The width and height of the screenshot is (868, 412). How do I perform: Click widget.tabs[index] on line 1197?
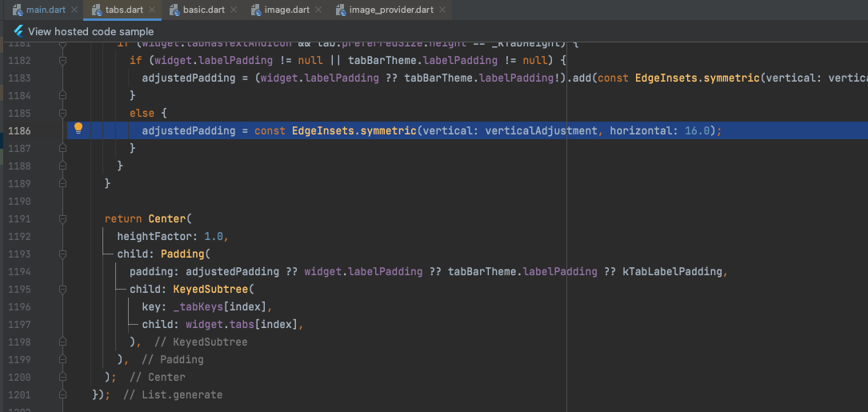242,325
